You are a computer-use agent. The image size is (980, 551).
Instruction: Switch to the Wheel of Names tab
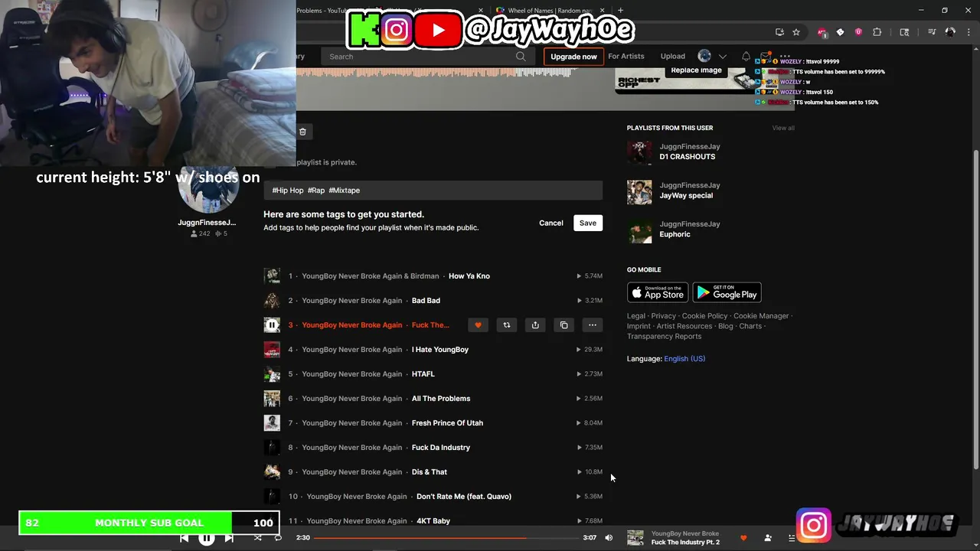(550, 11)
